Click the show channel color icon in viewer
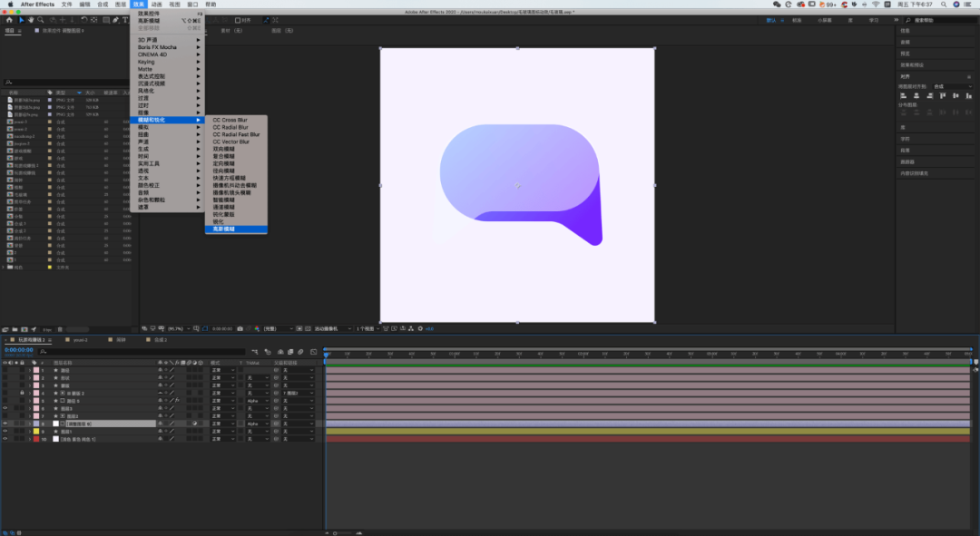980x536 pixels. click(x=257, y=328)
